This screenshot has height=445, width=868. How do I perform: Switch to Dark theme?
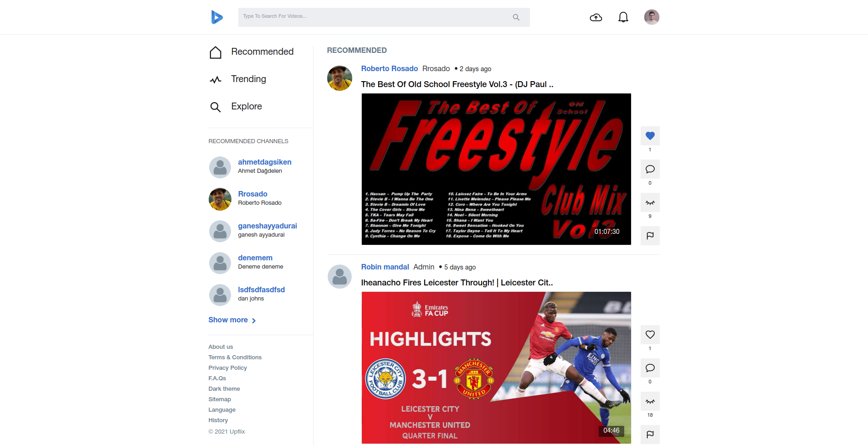(224, 389)
